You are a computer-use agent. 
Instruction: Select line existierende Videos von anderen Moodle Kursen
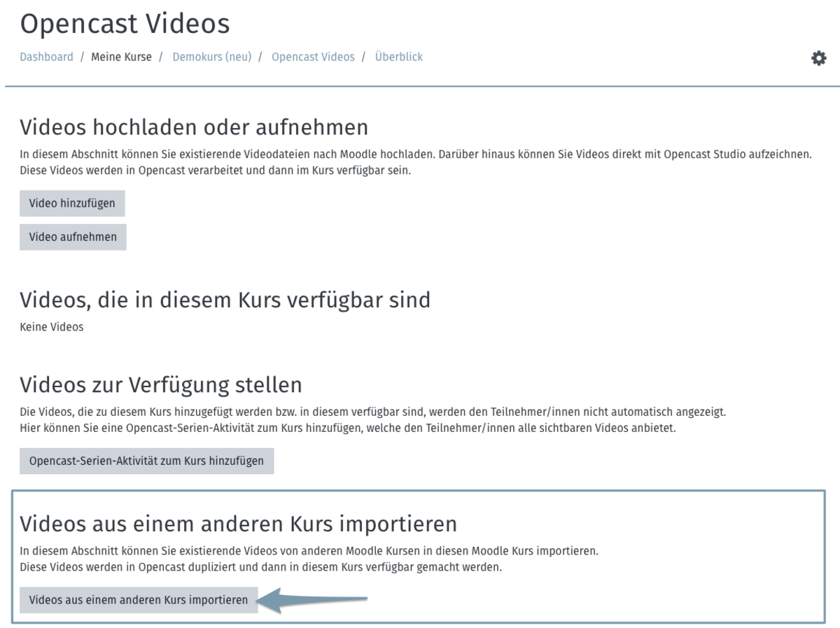[309, 551]
